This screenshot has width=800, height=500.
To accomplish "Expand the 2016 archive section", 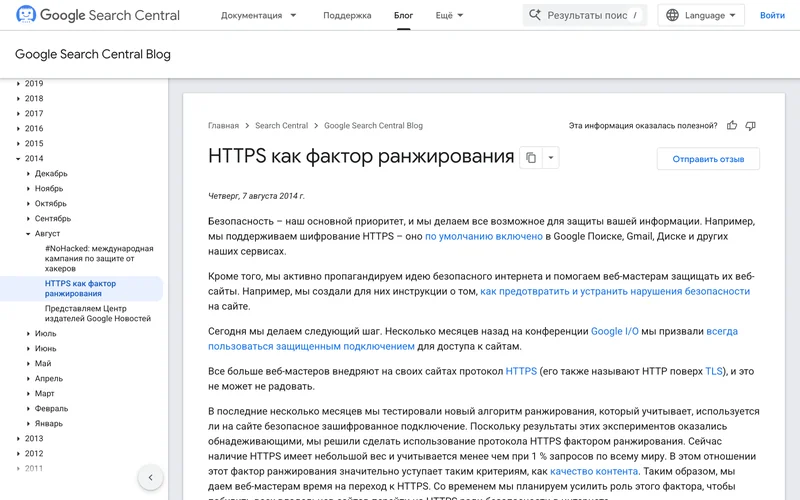I will tap(18, 129).
